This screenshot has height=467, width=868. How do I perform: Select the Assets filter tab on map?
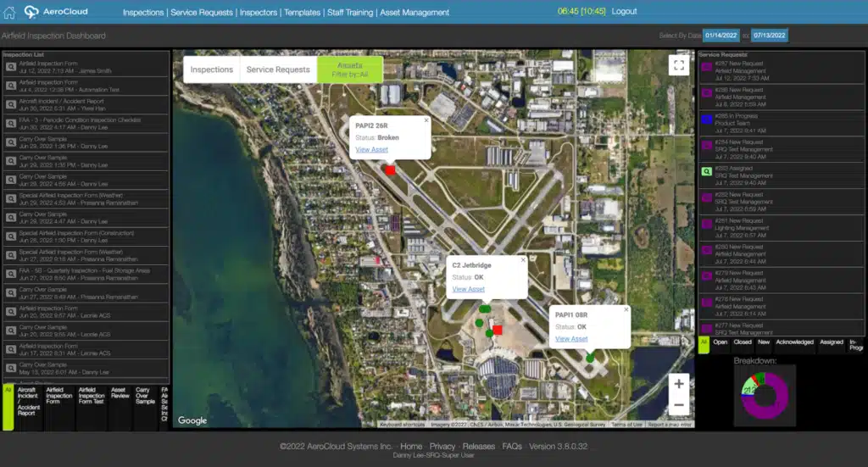point(349,69)
